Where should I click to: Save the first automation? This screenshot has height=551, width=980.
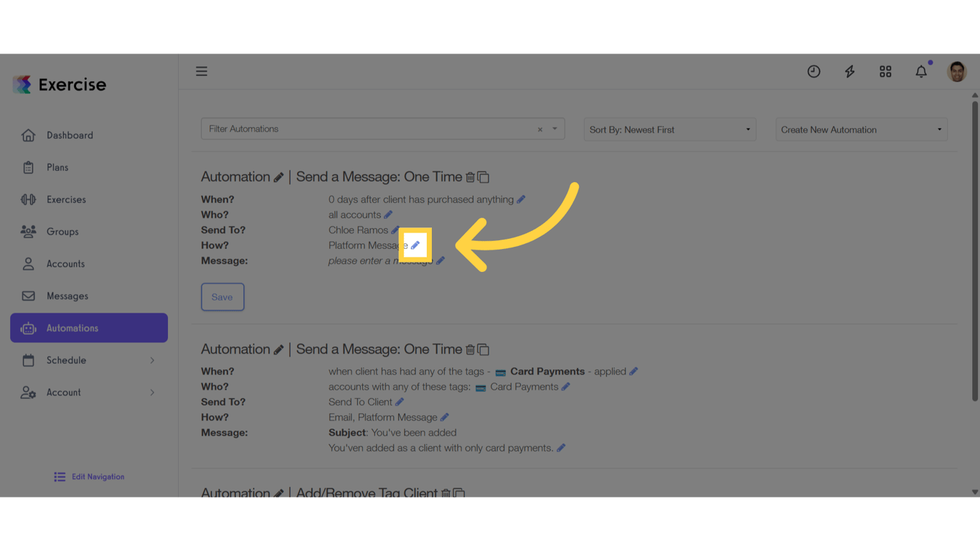pyautogui.click(x=222, y=296)
